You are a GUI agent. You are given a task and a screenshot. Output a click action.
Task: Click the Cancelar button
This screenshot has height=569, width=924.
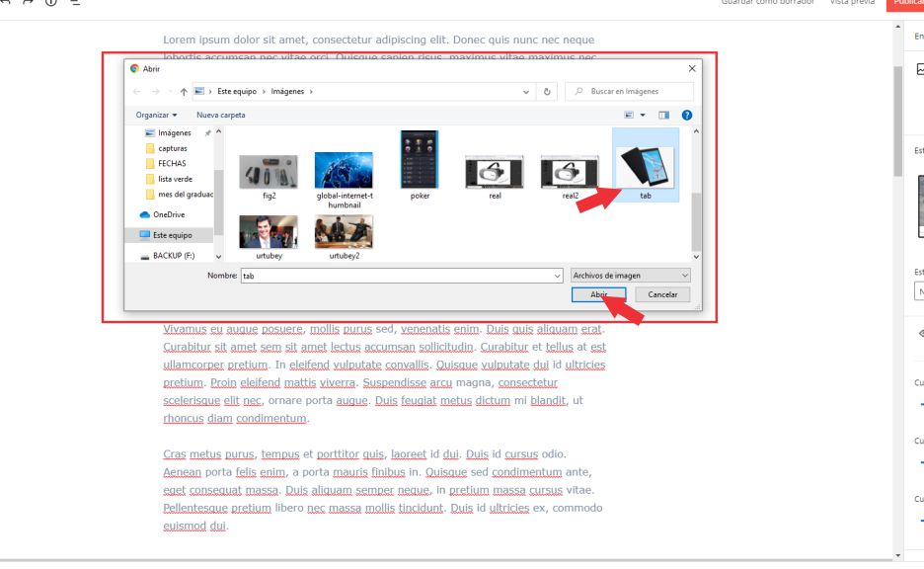tap(662, 294)
